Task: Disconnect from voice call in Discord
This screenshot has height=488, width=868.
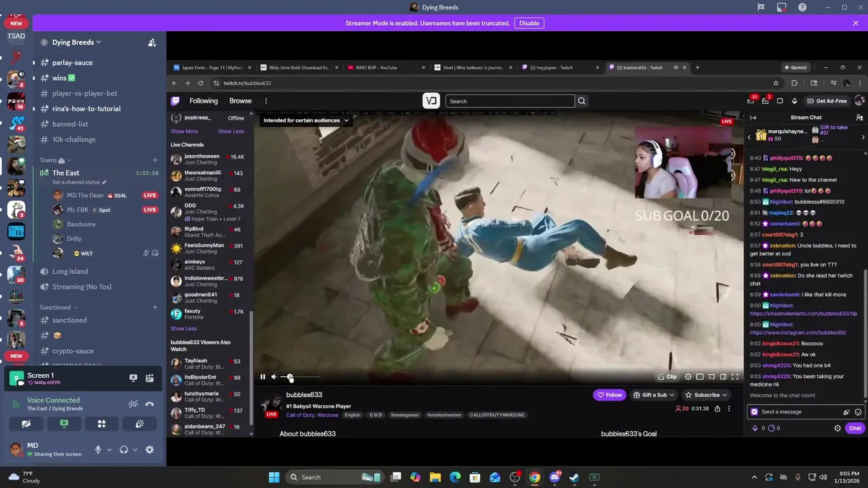Action: click(150, 404)
